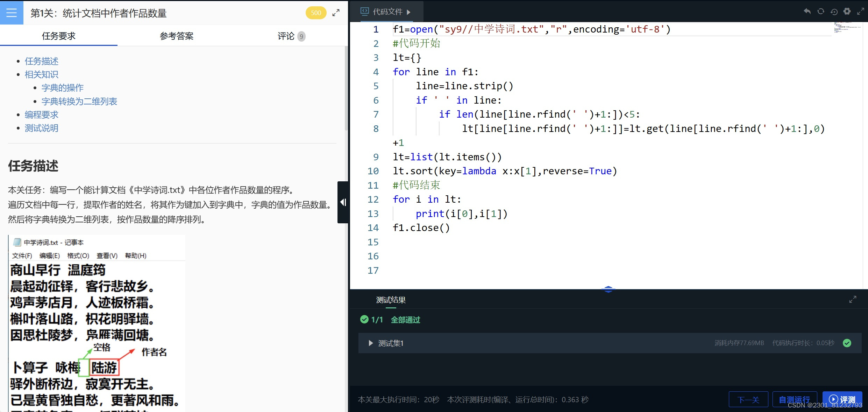This screenshot has height=412, width=868.
Task: Jump to 测试说明 section link
Action: [x=41, y=128]
